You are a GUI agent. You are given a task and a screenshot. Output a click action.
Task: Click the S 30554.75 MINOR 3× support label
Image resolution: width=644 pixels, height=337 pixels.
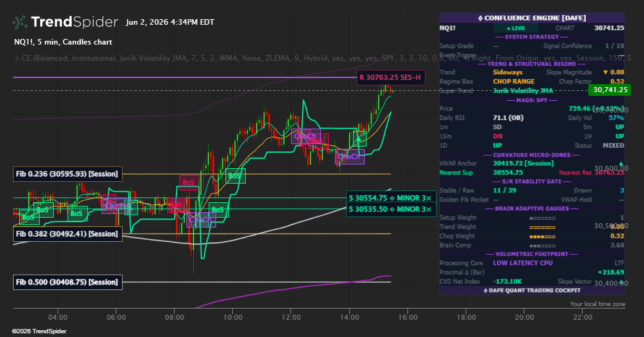coord(391,198)
